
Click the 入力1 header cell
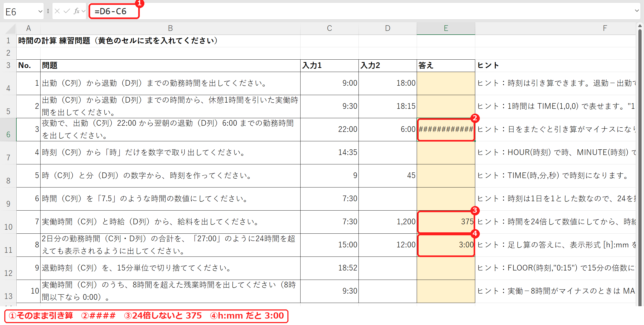pyautogui.click(x=330, y=66)
